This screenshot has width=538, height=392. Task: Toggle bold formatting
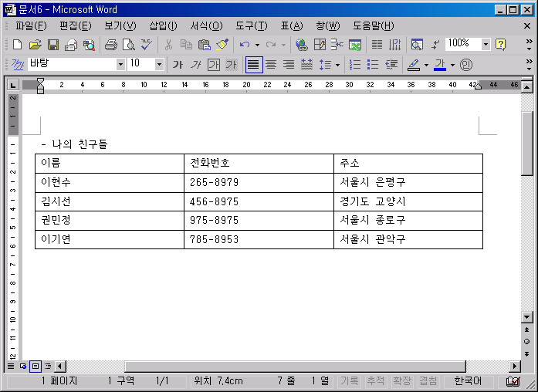tap(178, 65)
